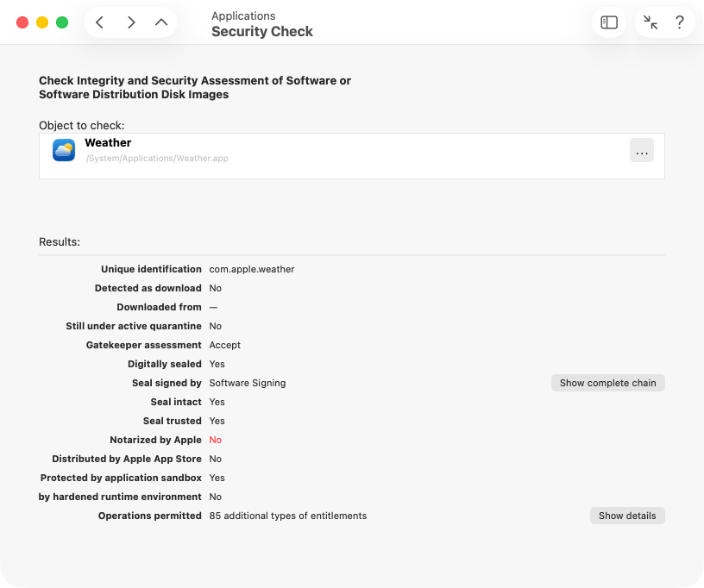The width and height of the screenshot is (704, 588).
Task: Select the Software Signing value
Action: coord(248,383)
